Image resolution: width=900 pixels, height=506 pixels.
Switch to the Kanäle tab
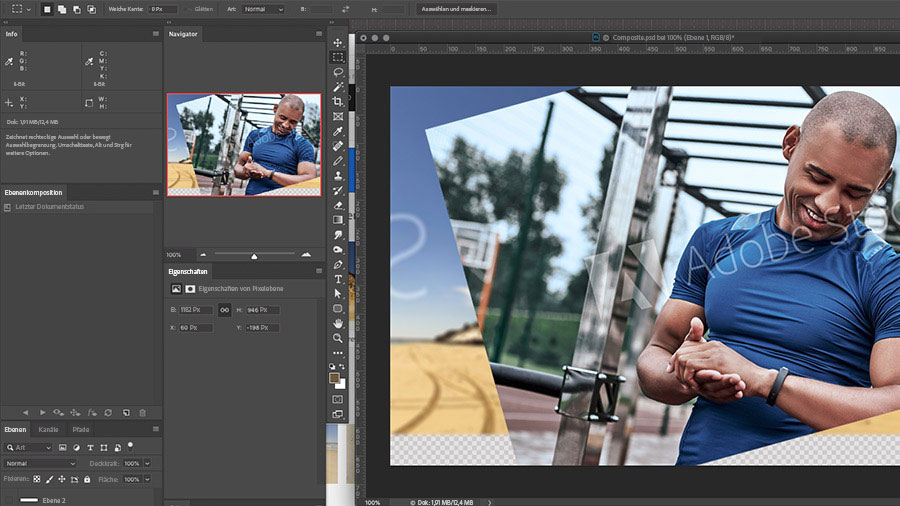tap(48, 429)
